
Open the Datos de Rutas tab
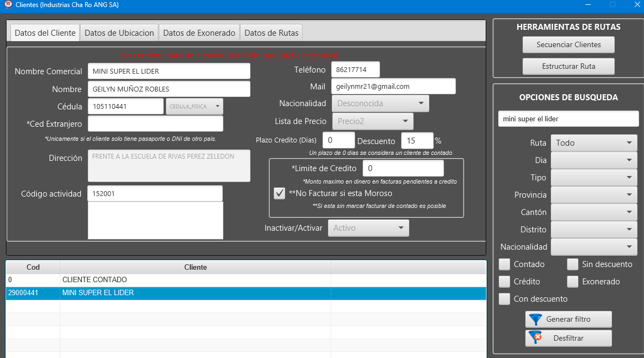tap(271, 32)
